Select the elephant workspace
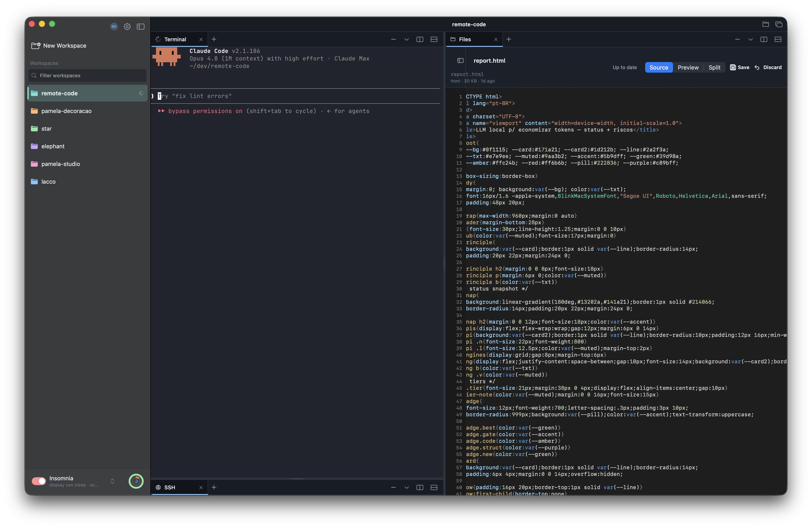This screenshot has height=528, width=812. click(87, 146)
